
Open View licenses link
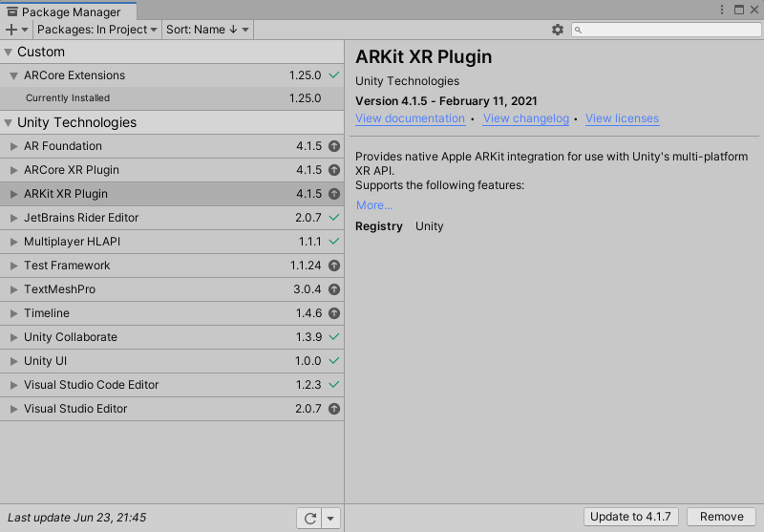[623, 118]
